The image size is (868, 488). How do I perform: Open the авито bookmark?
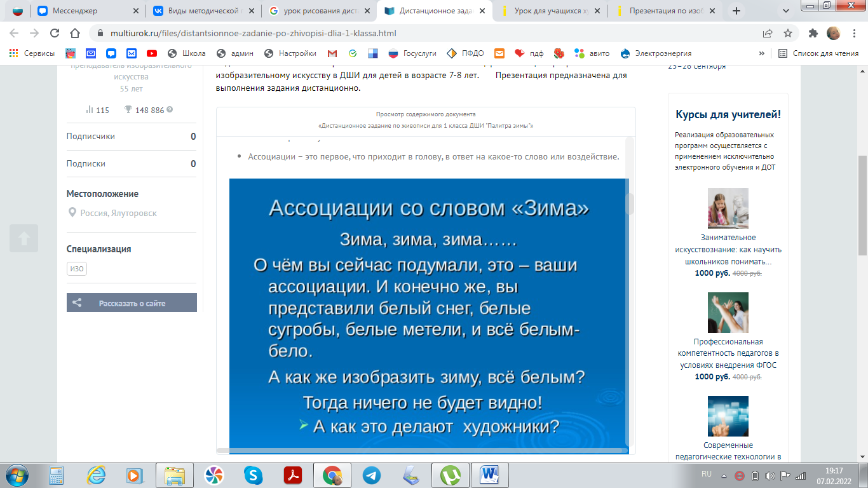point(592,53)
